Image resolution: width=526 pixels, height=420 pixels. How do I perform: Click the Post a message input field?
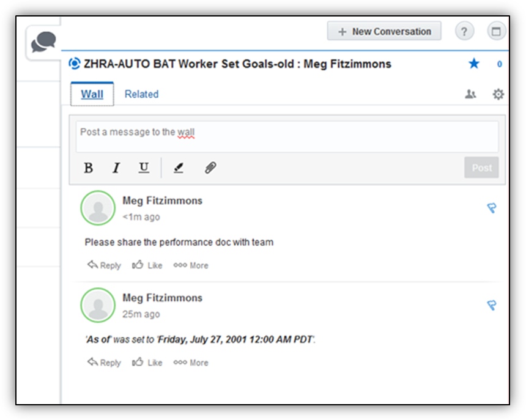[287, 136]
